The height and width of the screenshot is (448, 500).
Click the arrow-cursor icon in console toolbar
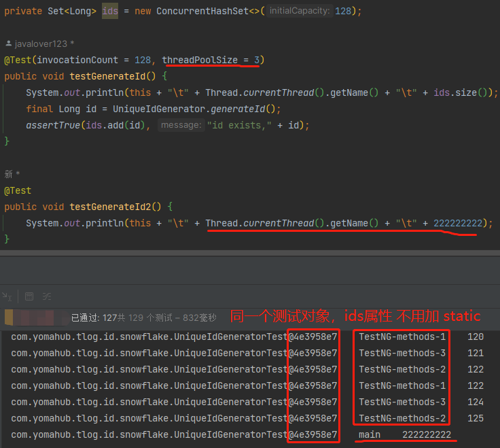(x=7, y=296)
